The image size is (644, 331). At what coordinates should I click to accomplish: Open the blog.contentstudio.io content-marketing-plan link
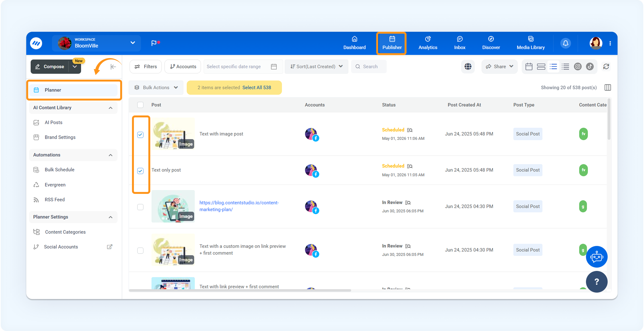click(239, 206)
